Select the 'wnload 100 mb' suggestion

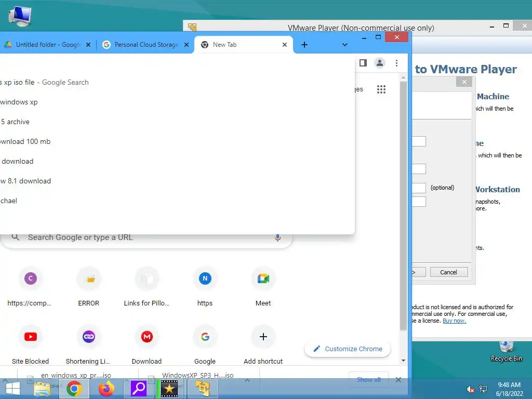point(178,141)
